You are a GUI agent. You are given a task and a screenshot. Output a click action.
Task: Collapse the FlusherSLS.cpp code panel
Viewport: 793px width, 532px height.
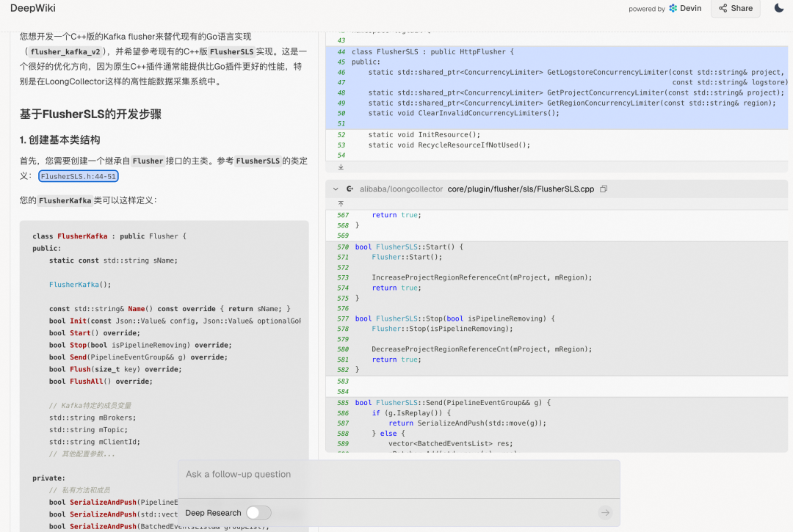pyautogui.click(x=336, y=189)
